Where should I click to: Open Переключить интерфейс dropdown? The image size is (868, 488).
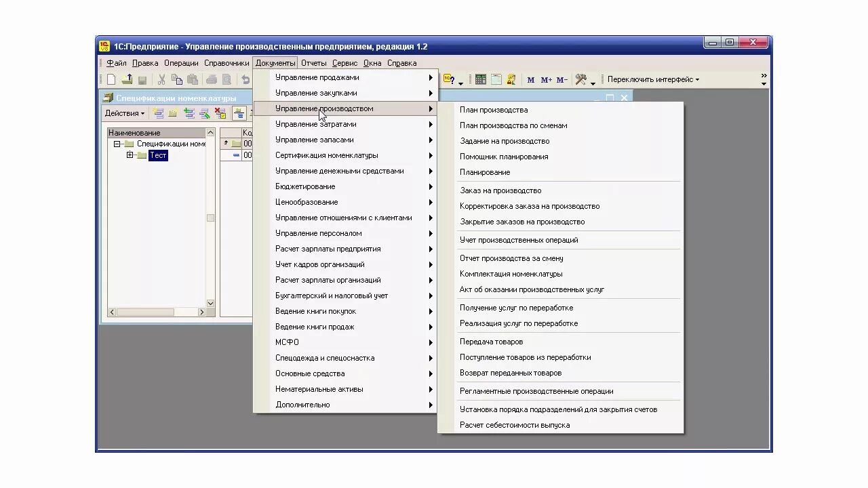(x=653, y=79)
